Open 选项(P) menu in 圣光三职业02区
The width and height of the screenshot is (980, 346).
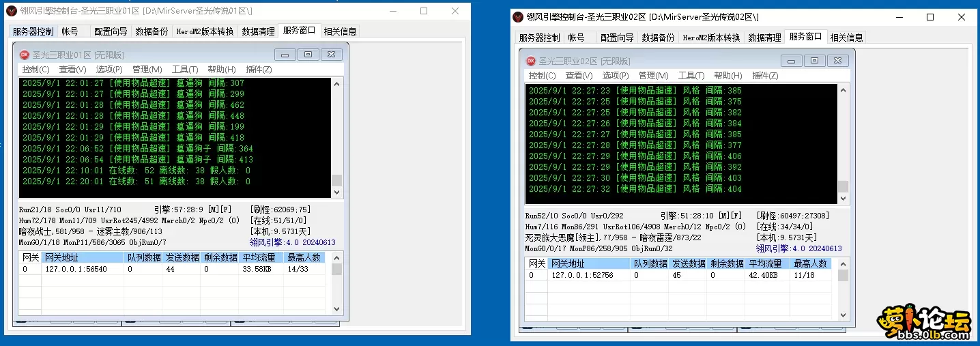[x=616, y=76]
